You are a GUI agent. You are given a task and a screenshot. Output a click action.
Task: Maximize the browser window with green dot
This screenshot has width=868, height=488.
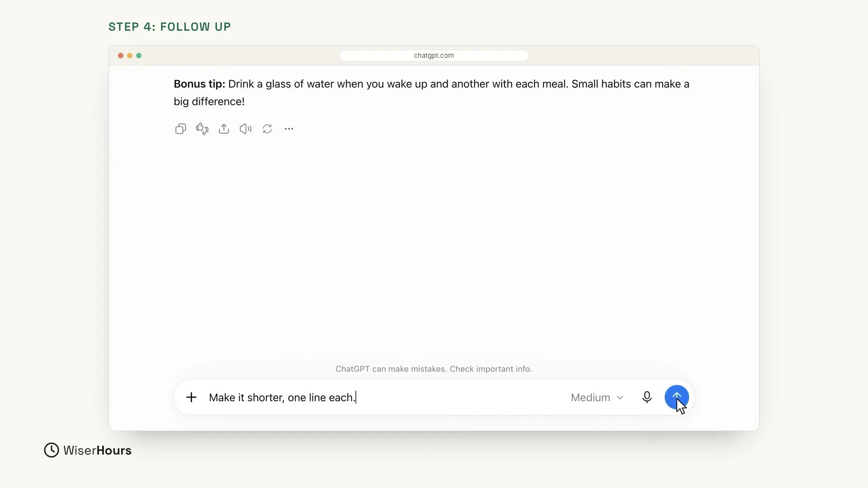pos(139,56)
